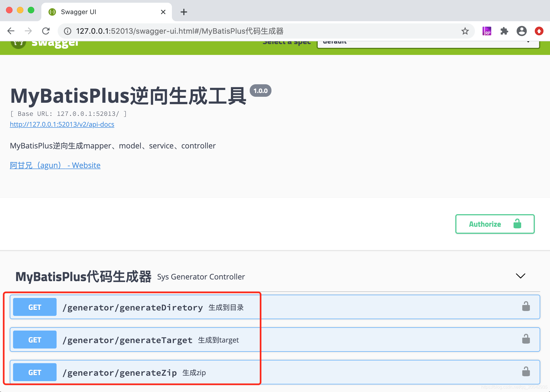Click the browser back arrow
This screenshot has height=392, width=550.
tap(11, 31)
